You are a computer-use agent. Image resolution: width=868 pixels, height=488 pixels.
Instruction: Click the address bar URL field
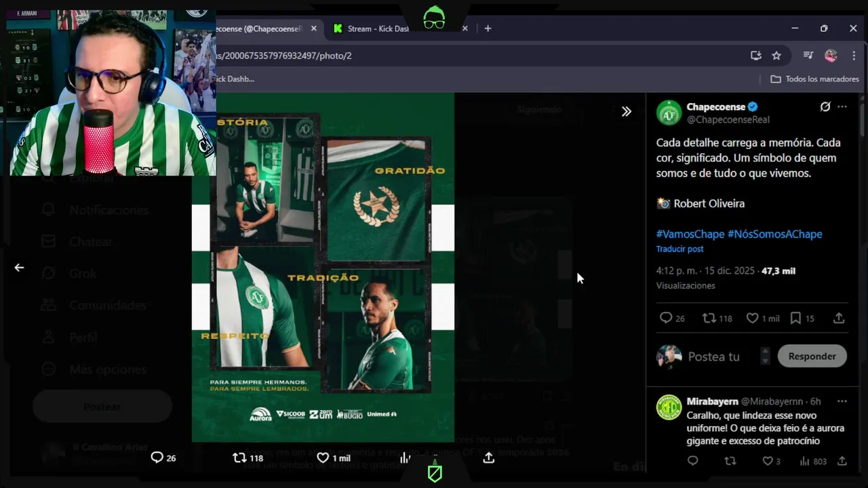coord(475,56)
